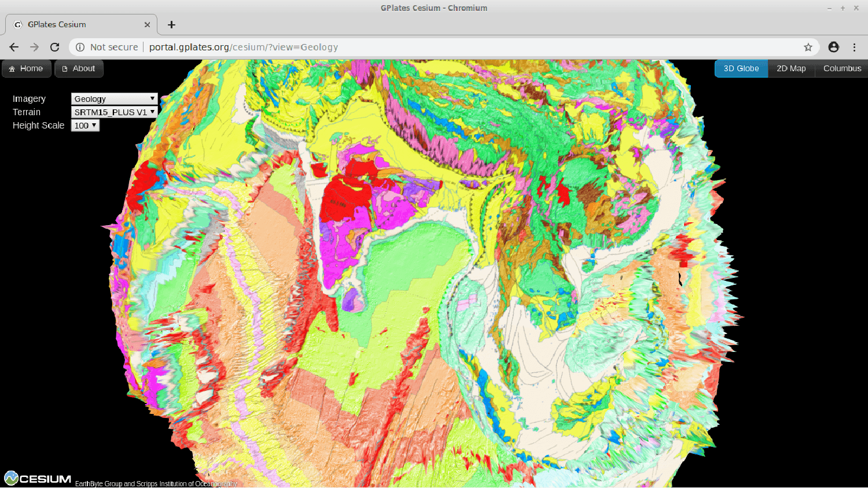Image resolution: width=868 pixels, height=488 pixels.
Task: Click the Not secure info icon
Action: tap(79, 47)
